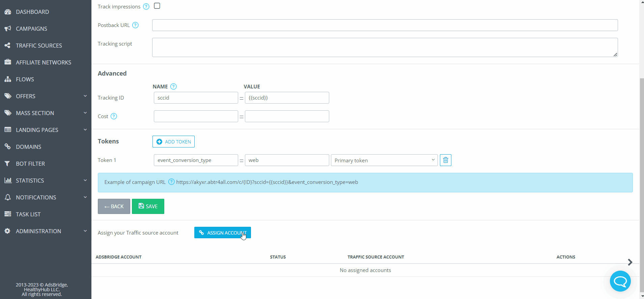Open help tooltip for Postback URL

point(135,25)
